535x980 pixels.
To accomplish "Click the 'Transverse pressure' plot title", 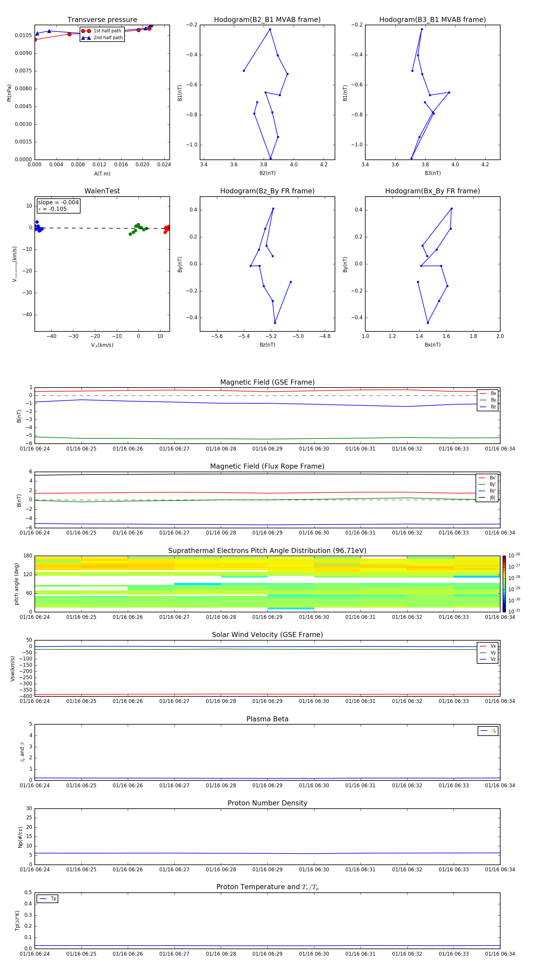I will click(x=102, y=20).
